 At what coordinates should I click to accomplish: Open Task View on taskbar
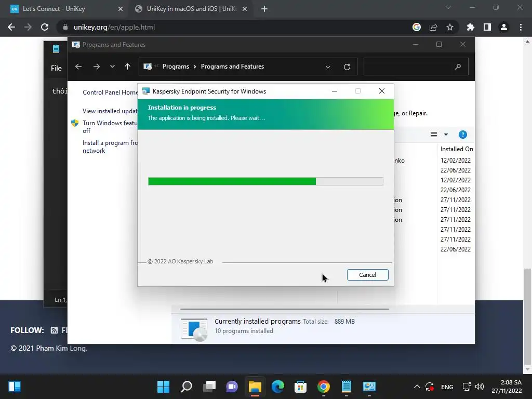209,387
